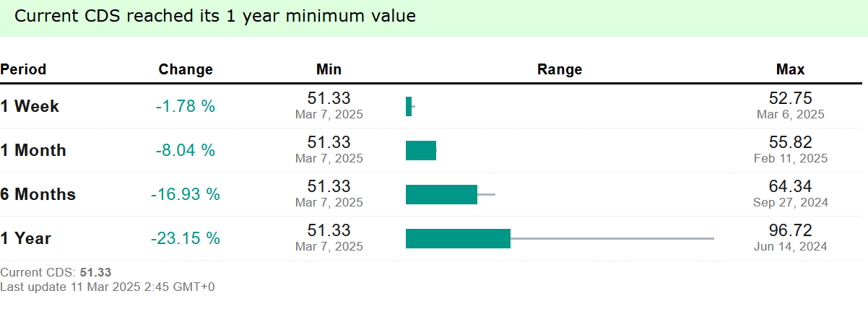Click the 1 Week period label
Screen dimensions: 868x335
(30, 107)
